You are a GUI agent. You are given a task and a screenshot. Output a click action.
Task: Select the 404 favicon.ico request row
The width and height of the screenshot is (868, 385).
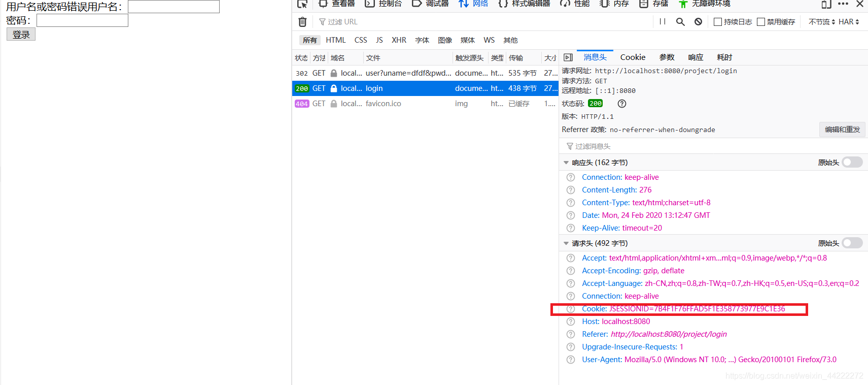point(425,104)
